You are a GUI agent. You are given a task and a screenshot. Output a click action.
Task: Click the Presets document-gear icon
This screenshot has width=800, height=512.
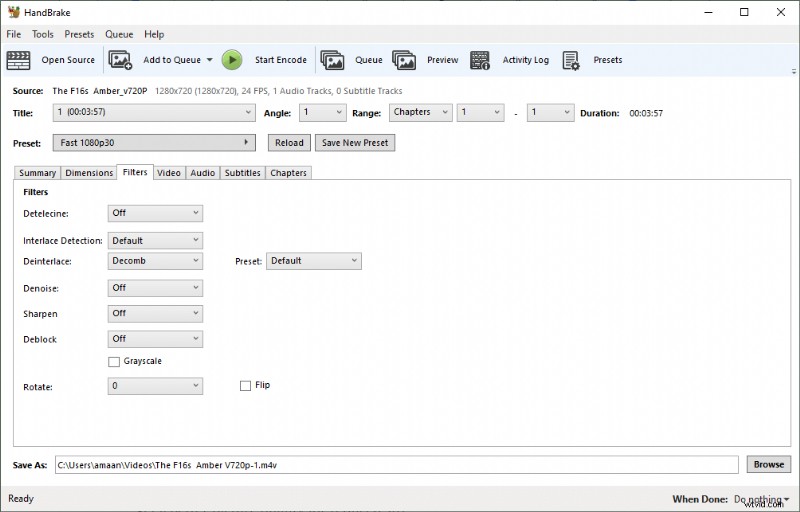[571, 60]
